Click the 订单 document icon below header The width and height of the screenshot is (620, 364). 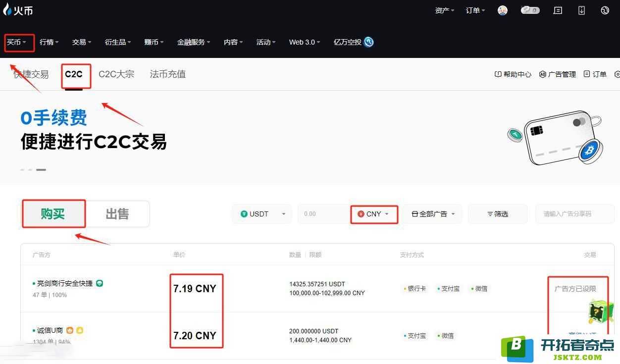[x=587, y=74]
